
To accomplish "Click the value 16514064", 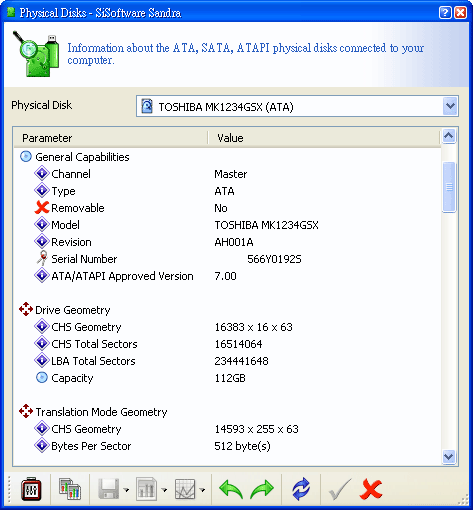I will click(x=238, y=344).
